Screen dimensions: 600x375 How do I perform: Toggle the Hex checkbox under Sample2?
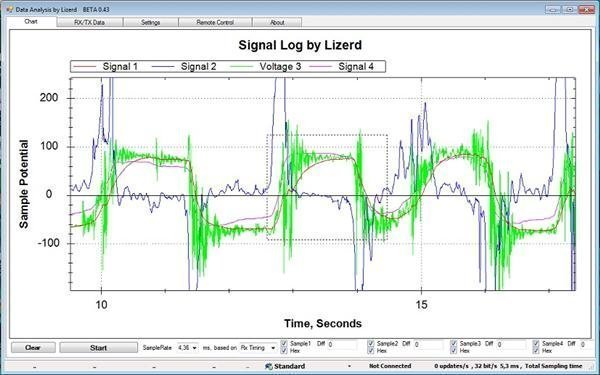(371, 351)
